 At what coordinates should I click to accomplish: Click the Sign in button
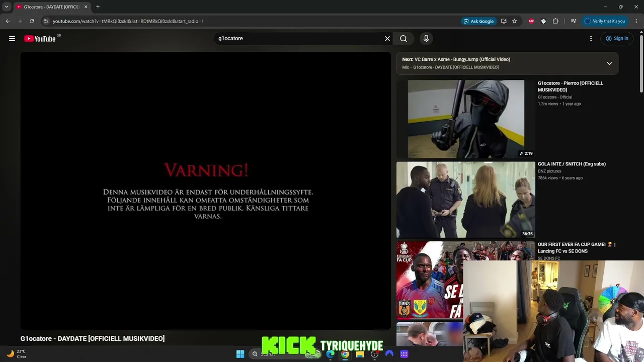tap(617, 39)
